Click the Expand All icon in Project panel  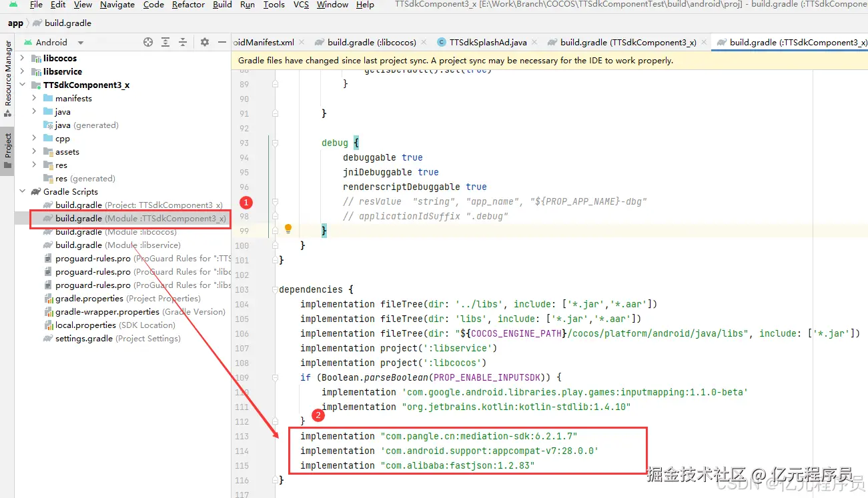166,42
